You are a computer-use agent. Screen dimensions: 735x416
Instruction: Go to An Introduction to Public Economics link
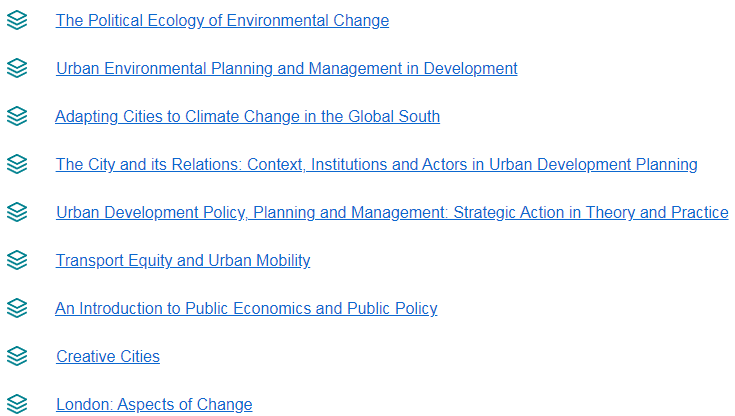246,309
